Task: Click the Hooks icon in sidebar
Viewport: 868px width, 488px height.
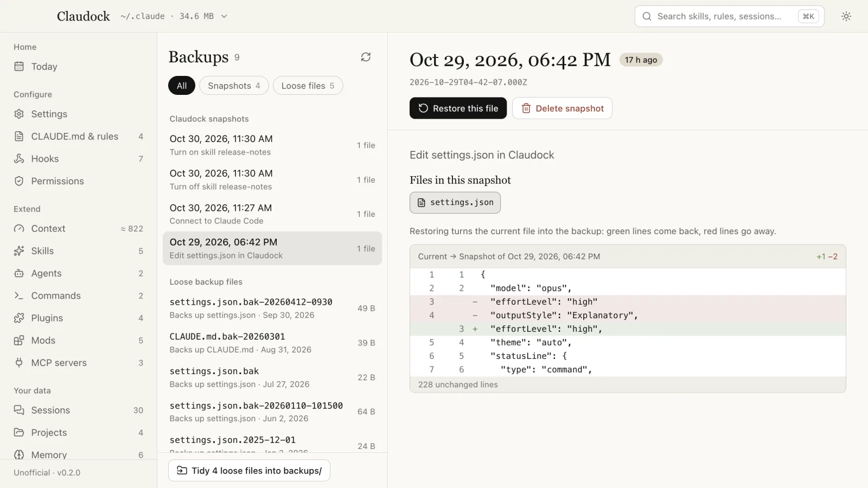Action: coord(19,159)
